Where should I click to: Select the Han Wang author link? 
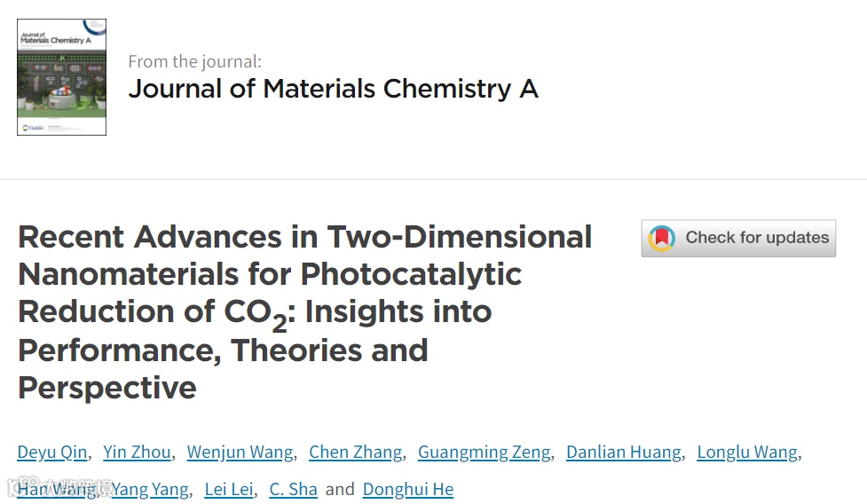(x=57, y=490)
